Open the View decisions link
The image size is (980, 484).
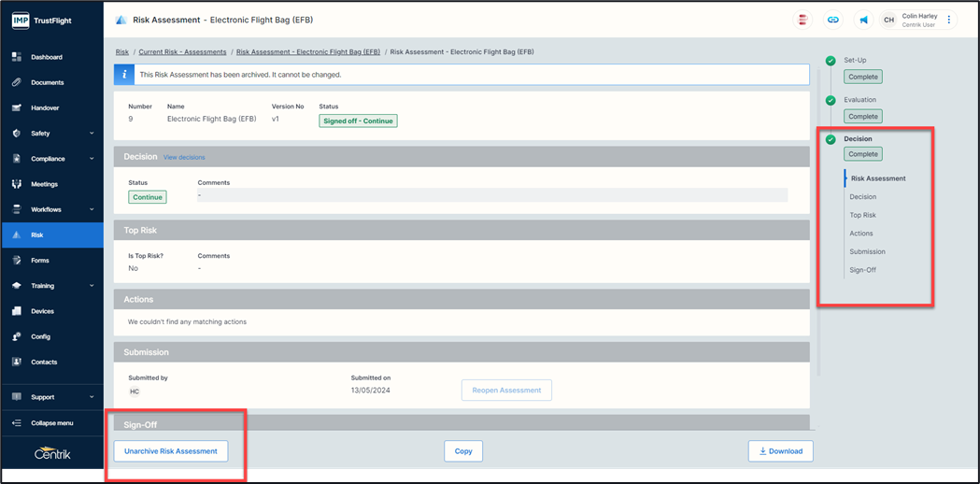(184, 157)
